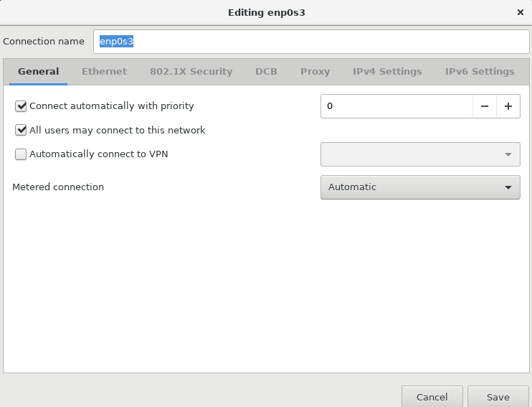This screenshot has height=407, width=532.
Task: Increase priority with the plus button
Action: 508,106
